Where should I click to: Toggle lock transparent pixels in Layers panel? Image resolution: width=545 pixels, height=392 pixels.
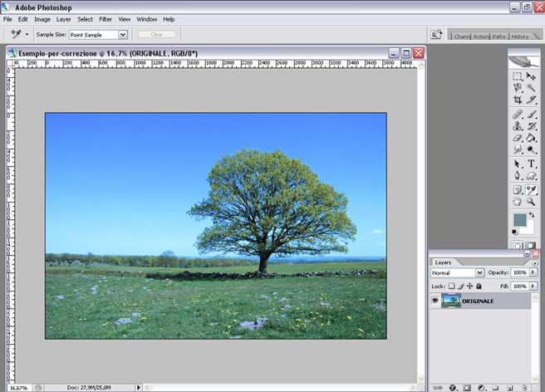click(x=451, y=286)
